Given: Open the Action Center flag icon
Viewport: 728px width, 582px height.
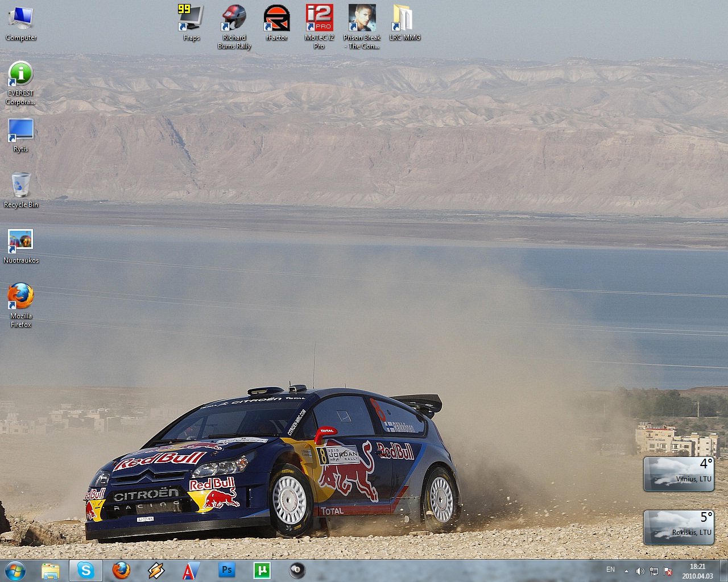Looking at the screenshot, I should (x=668, y=571).
